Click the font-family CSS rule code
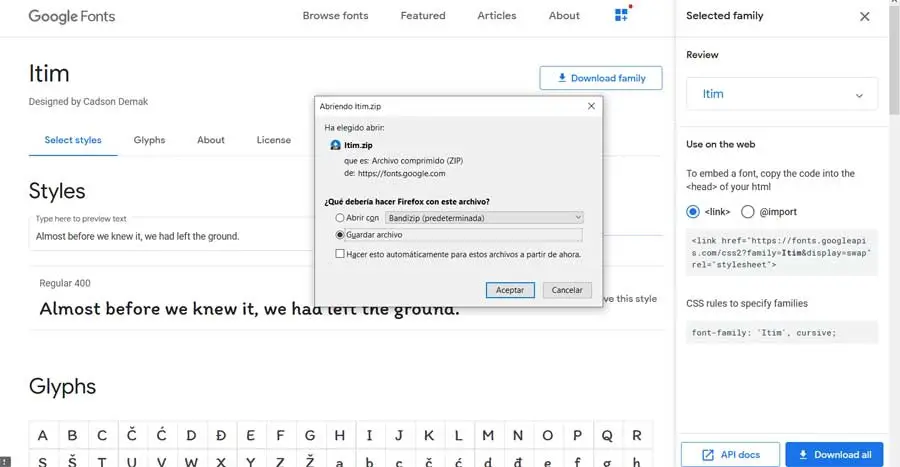The width and height of the screenshot is (900, 467). pyautogui.click(x=782, y=333)
